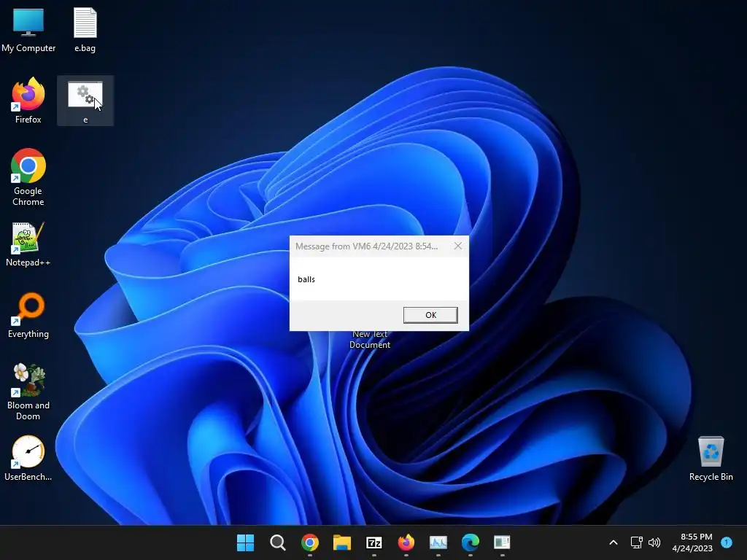The height and width of the screenshot is (560, 747).
Task: Show hidden system tray icons chevron
Action: click(x=614, y=542)
